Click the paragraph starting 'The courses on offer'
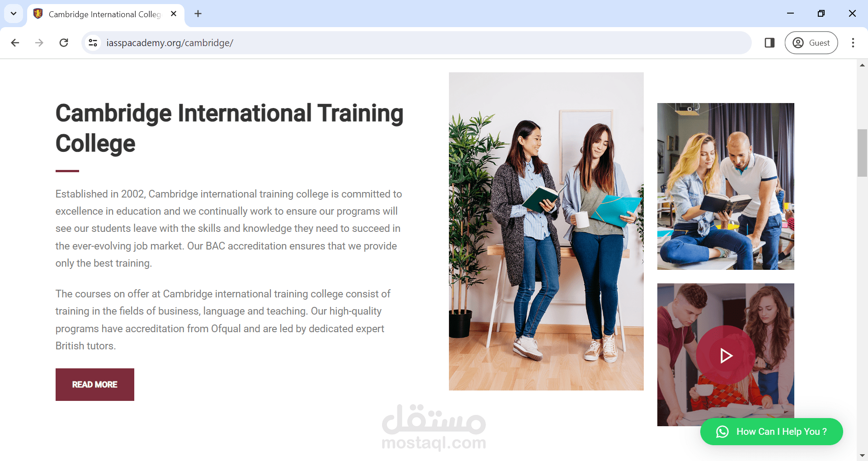Viewport: 868px width, 461px height. (223, 320)
